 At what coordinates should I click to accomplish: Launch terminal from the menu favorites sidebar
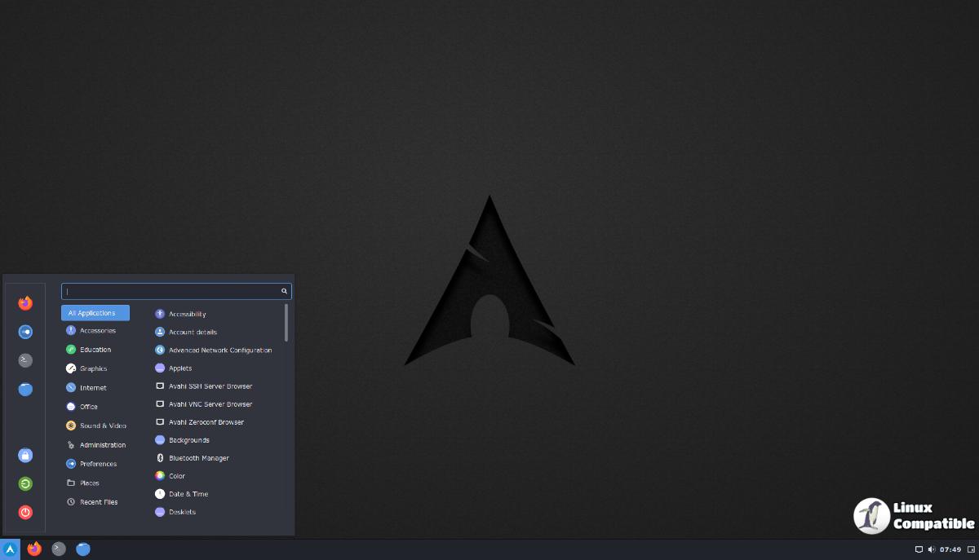click(25, 360)
